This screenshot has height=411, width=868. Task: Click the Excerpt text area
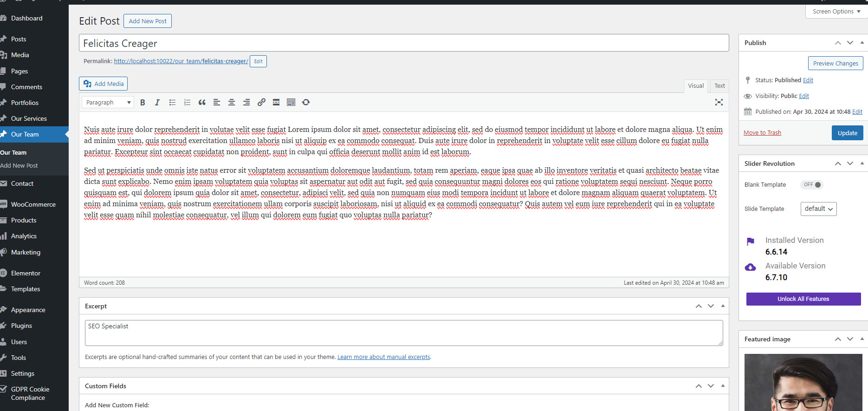pos(404,333)
